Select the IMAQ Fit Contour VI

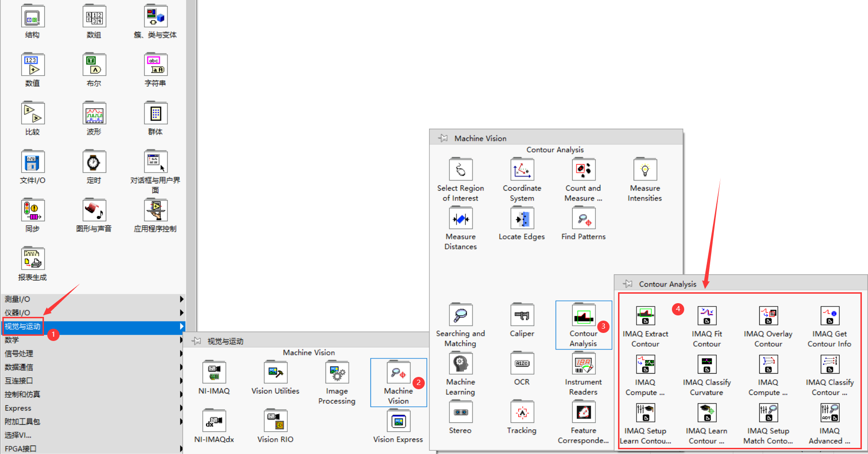707,315
